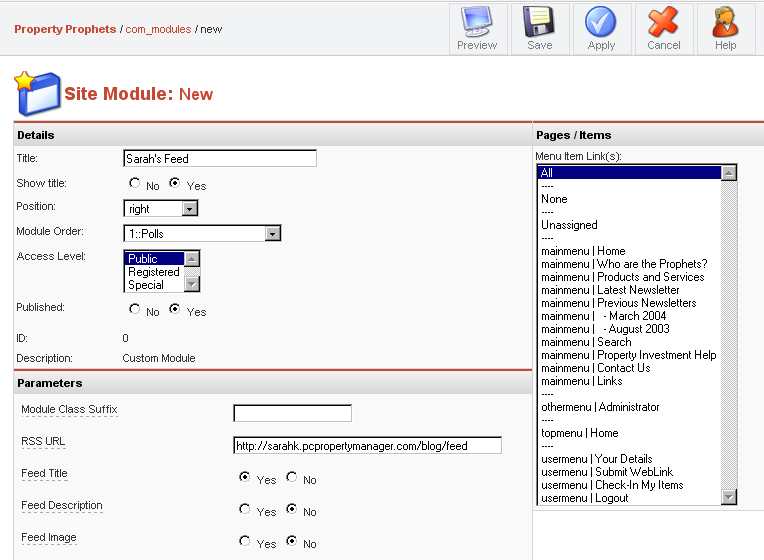Choose No for Feed Title
The width and height of the screenshot is (764, 560).
[291, 477]
